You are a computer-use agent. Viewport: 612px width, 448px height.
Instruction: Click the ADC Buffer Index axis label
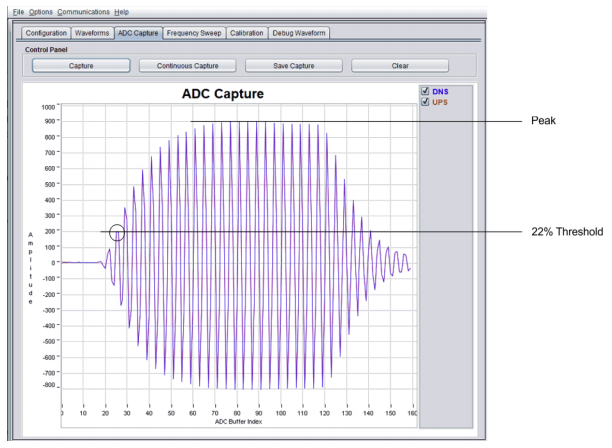point(238,420)
